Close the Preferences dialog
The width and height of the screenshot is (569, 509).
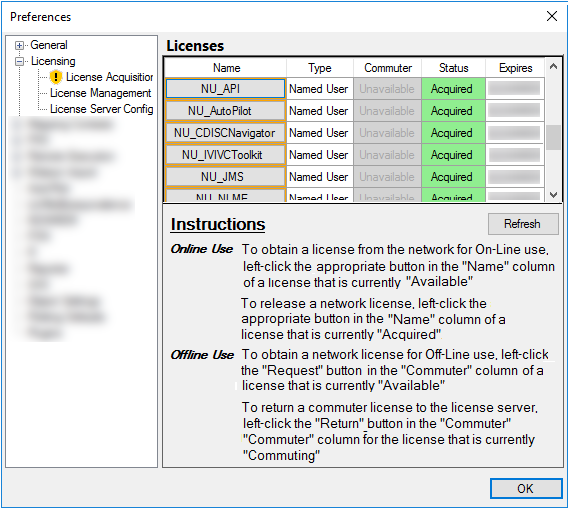[x=552, y=16]
